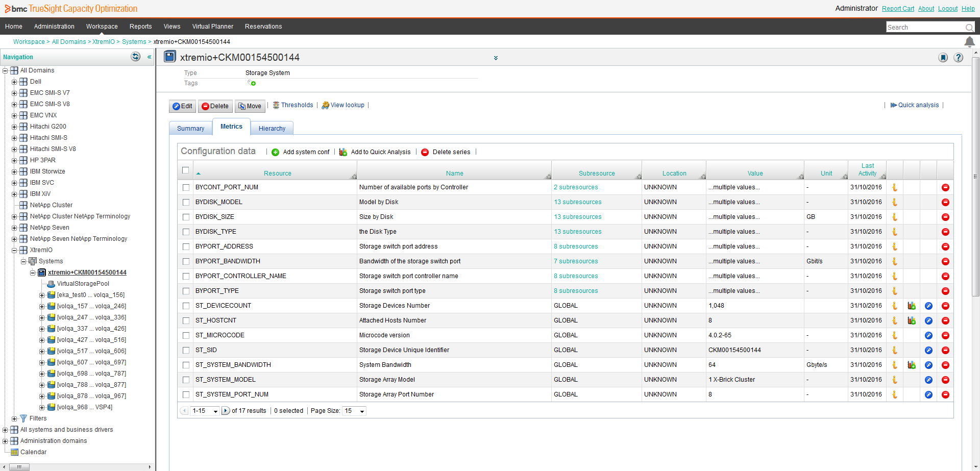Check the ST_MICROCODE row checkbox
Viewport: 980px width, 471px height.
pos(186,336)
